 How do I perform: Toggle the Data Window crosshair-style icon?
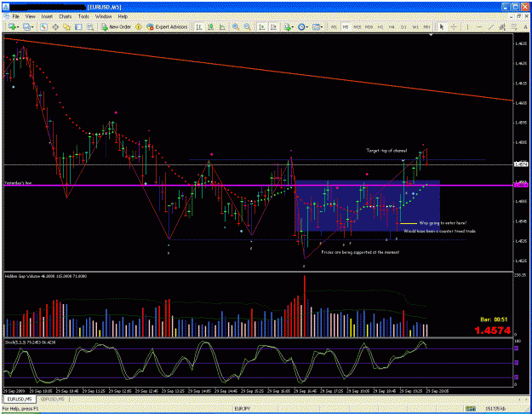pyautogui.click(x=55, y=26)
